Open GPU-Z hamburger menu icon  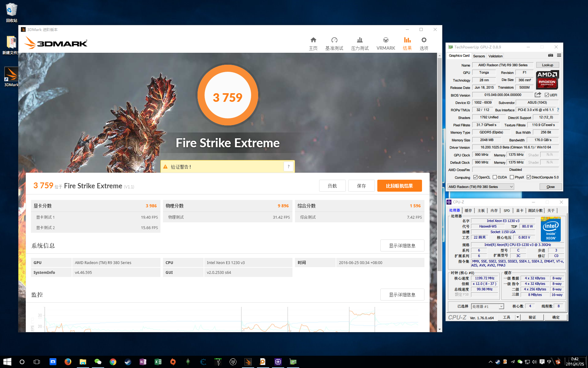(x=559, y=56)
